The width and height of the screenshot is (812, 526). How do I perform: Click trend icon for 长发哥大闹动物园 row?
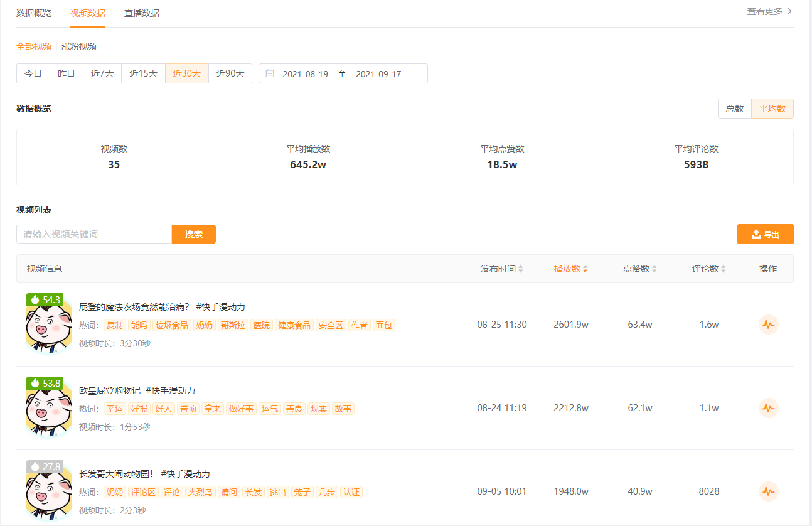tap(768, 491)
